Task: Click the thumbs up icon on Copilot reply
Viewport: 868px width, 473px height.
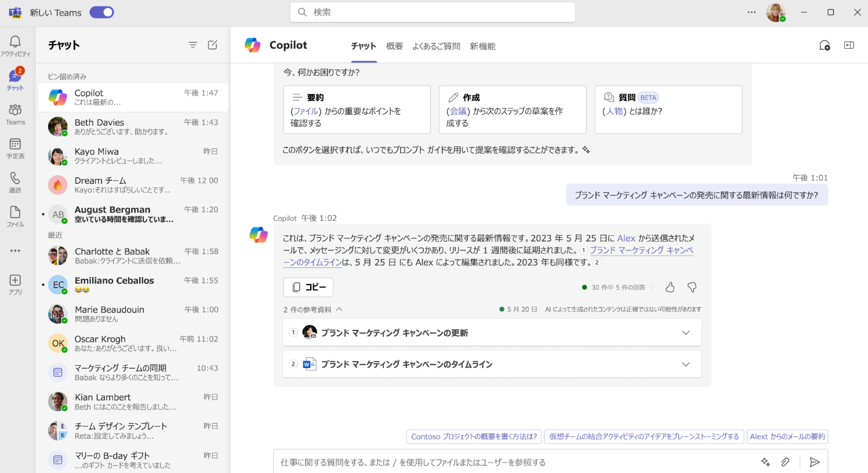Action: pos(670,287)
